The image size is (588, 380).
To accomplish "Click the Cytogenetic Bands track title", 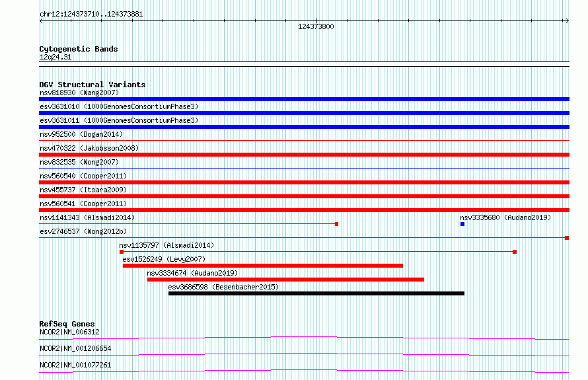I will click(x=79, y=49).
